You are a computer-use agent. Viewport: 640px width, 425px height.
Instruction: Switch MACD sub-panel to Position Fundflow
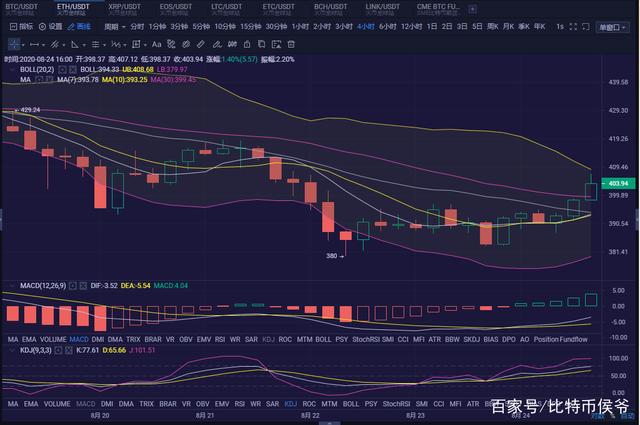[560, 339]
